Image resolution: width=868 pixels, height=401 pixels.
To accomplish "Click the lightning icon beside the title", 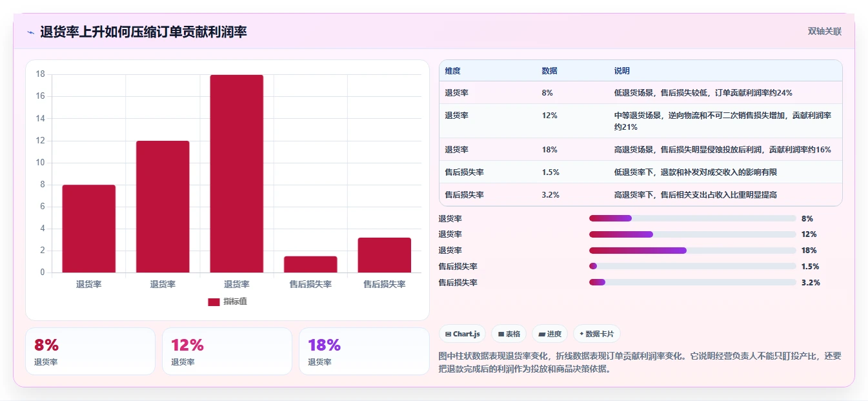I will [x=30, y=32].
